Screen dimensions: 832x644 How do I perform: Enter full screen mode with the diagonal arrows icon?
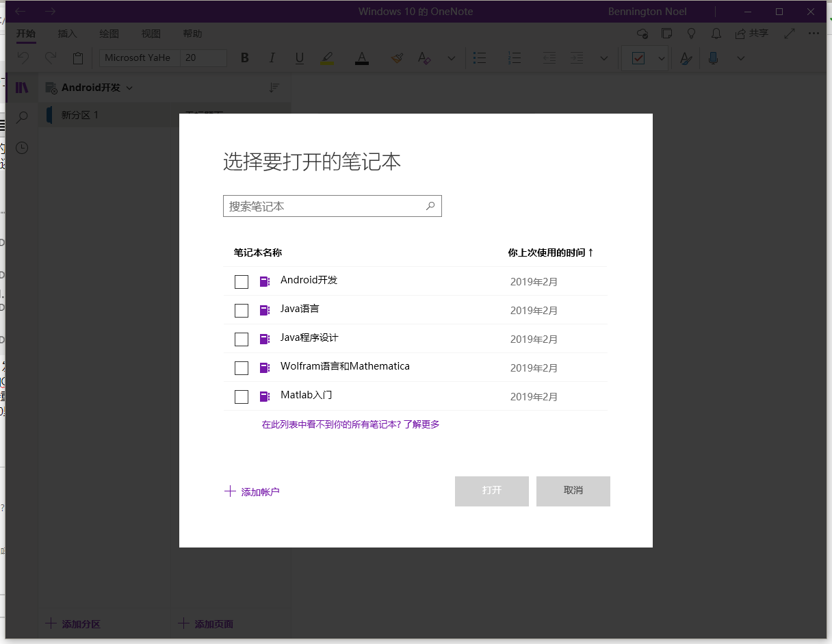790,33
